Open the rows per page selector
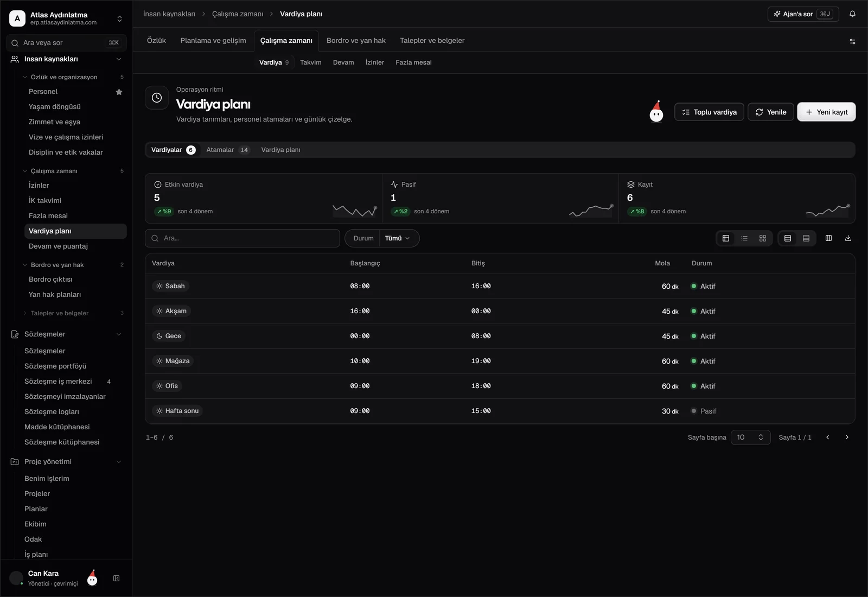 tap(750, 437)
